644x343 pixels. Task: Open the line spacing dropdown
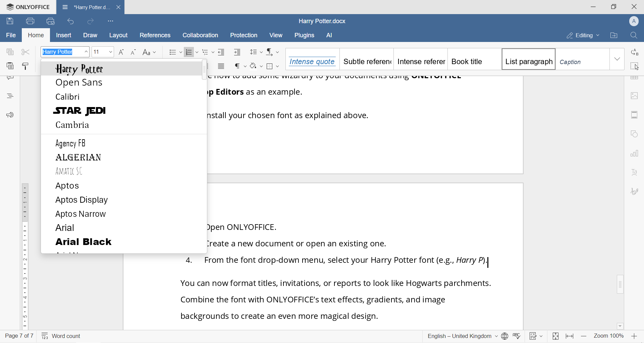coord(256,52)
